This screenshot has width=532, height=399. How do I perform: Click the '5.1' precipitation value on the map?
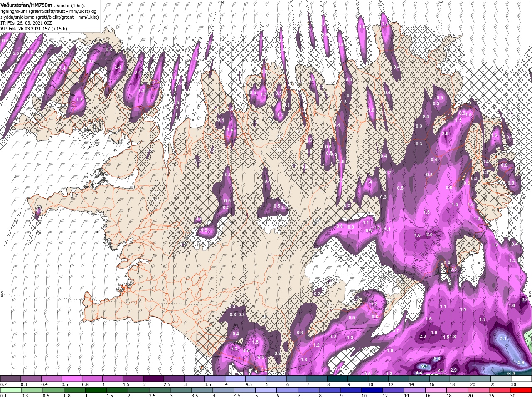(x=503, y=338)
